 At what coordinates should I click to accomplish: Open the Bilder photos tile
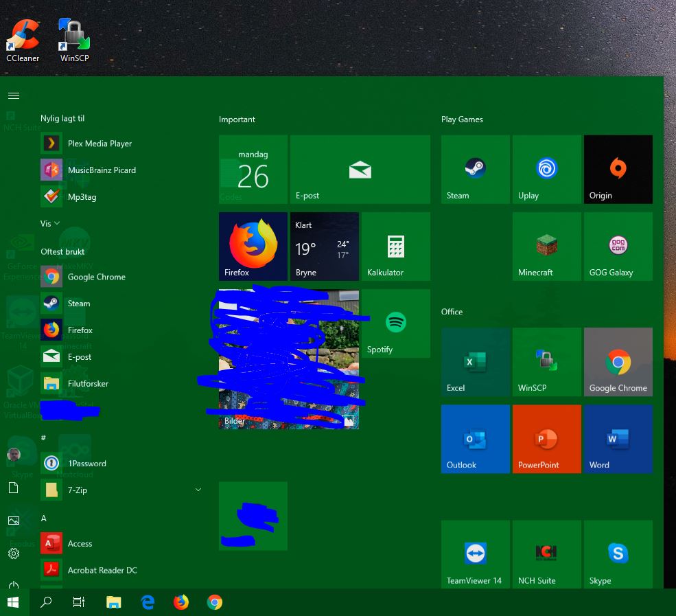pyautogui.click(x=289, y=359)
